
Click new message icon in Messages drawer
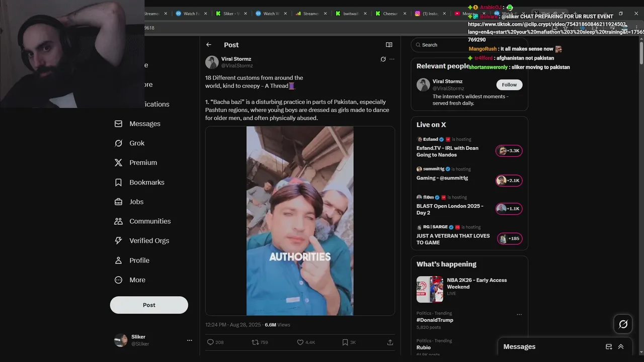click(x=609, y=347)
